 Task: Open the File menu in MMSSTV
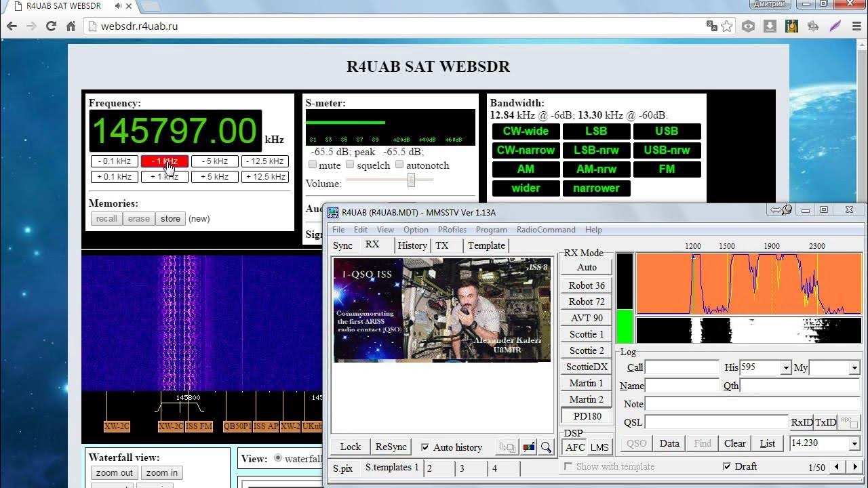pos(338,230)
